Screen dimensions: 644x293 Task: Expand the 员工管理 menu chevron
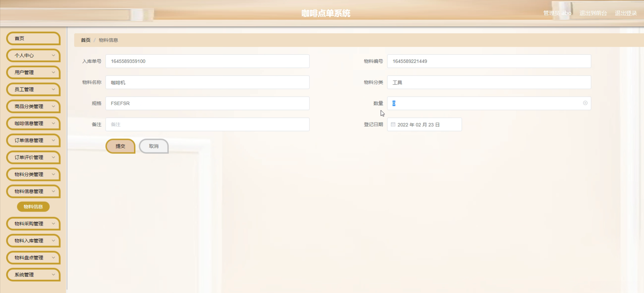[53, 89]
